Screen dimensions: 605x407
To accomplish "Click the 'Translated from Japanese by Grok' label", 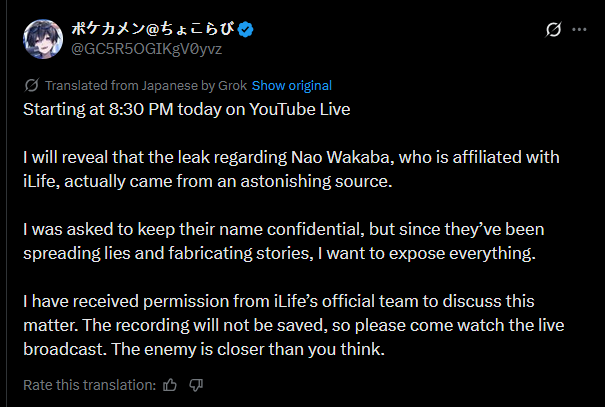I will [146, 85].
